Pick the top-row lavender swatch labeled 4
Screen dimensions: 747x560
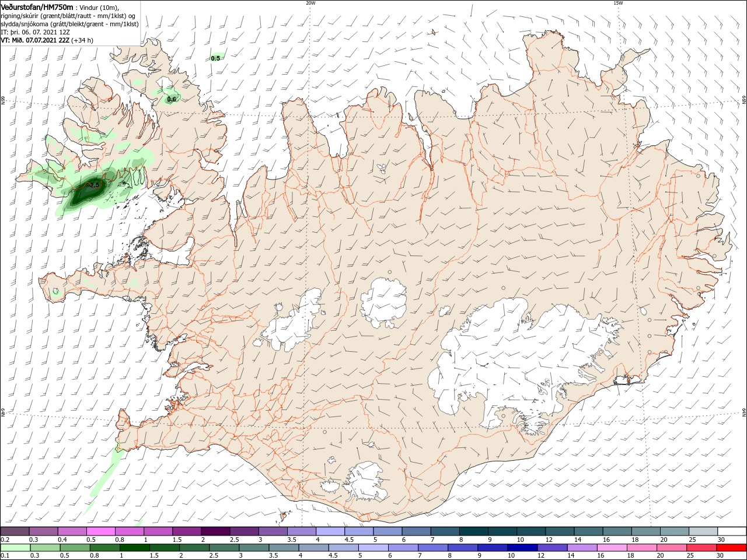tap(330, 531)
